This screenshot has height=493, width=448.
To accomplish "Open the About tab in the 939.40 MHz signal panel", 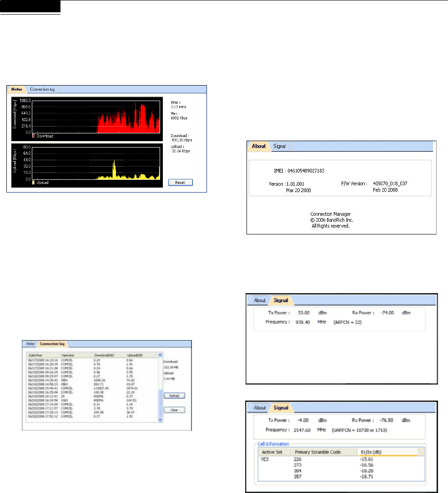I will (x=260, y=300).
